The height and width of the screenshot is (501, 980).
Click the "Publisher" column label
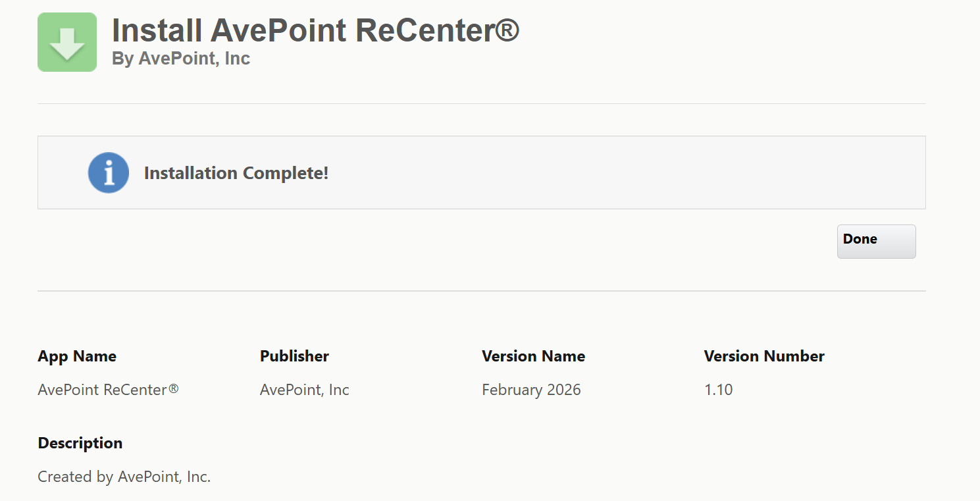click(294, 356)
